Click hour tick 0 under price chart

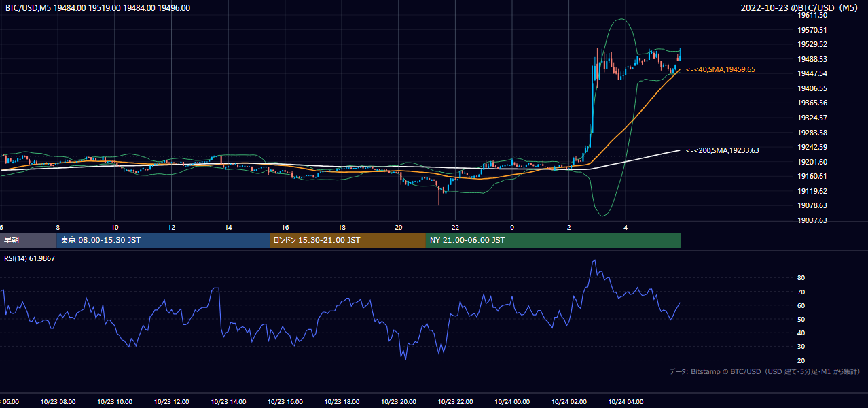(x=512, y=227)
